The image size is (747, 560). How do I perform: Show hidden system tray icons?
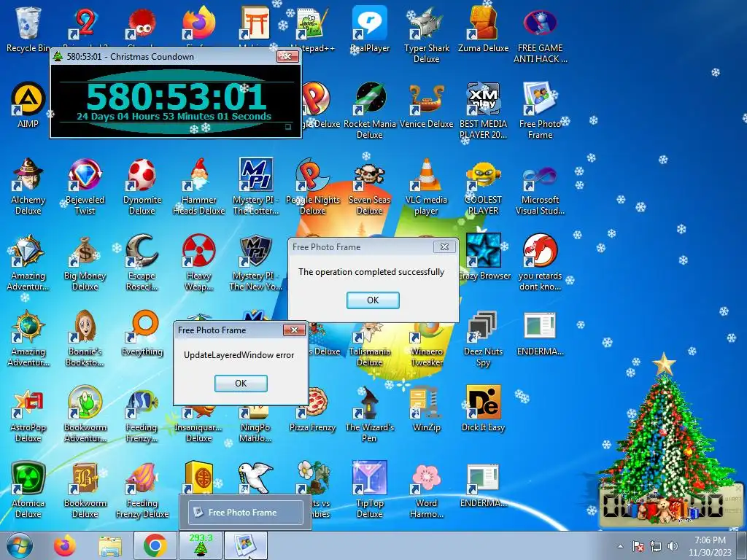tap(620, 546)
